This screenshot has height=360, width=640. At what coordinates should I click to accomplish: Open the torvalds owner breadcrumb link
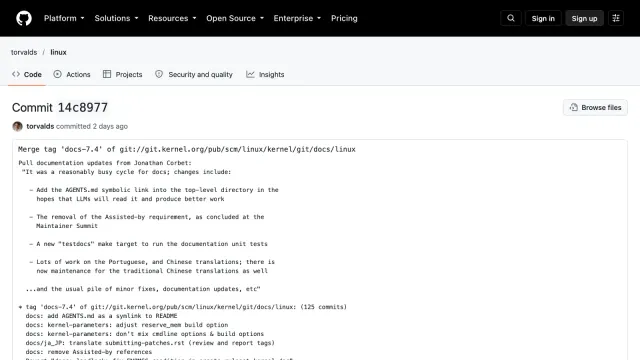[24, 52]
